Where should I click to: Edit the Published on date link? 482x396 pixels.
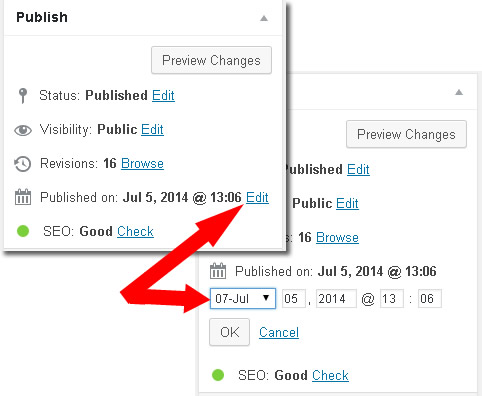pos(257,197)
